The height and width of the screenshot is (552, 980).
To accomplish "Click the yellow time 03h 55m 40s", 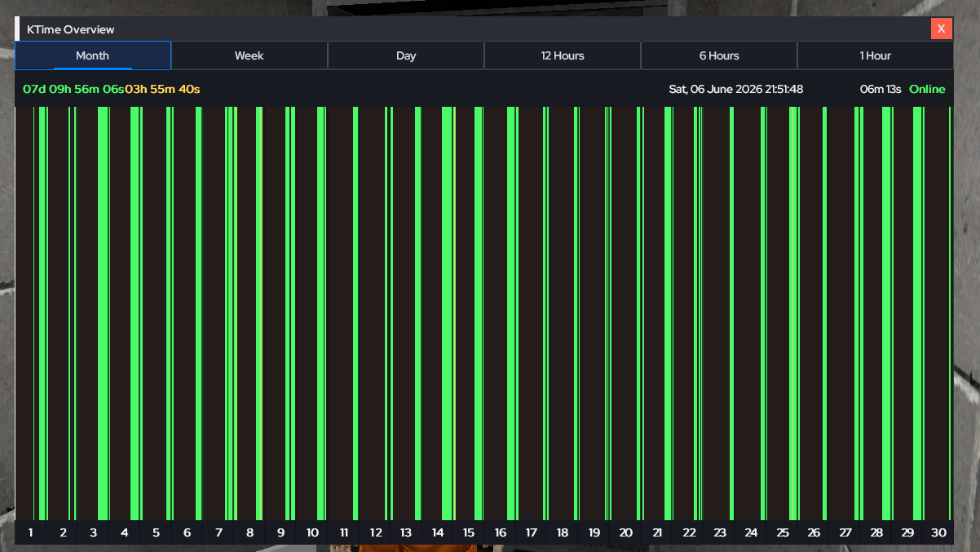I will [162, 89].
